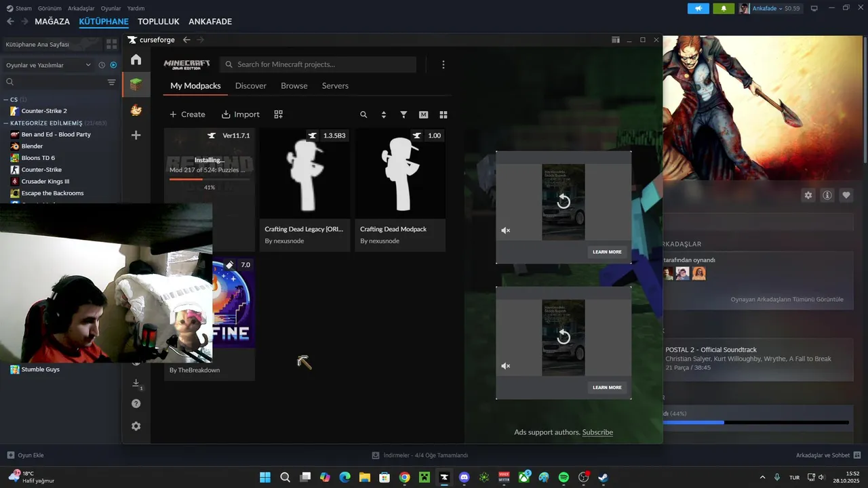Click Learn More on upper ad
This screenshot has width=868, height=488.
(607, 252)
